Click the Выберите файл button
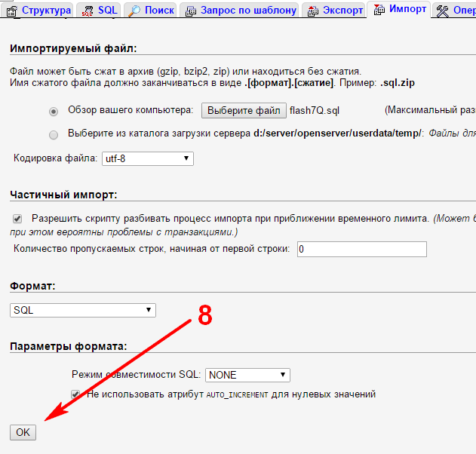Viewport: 476px width, 454px height. click(244, 110)
